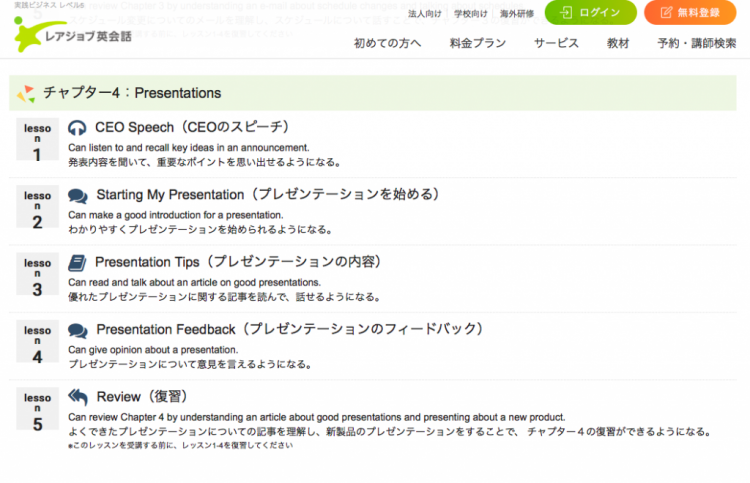
Task: Select サービス in the navigation bar
Action: pyautogui.click(x=556, y=43)
